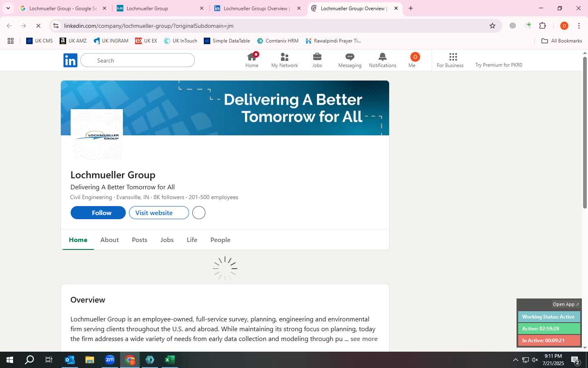
Task: Click Open App in tracker widget
Action: tap(566, 304)
